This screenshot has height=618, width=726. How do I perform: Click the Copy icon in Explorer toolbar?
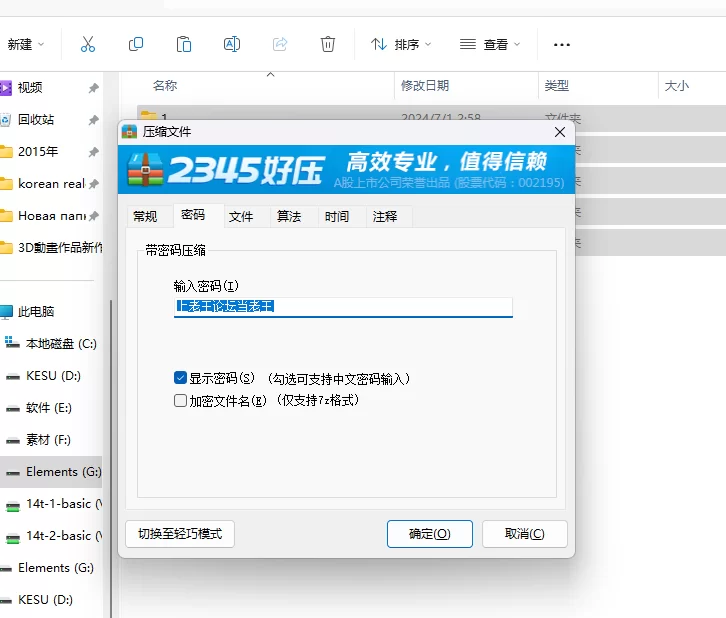(x=136, y=44)
